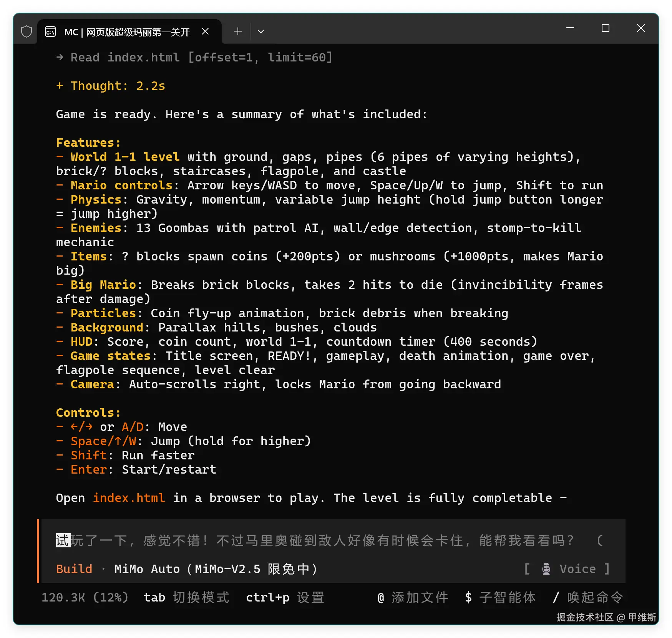Click the microphone icon beside Voice
The image size is (672, 638).
(546, 569)
